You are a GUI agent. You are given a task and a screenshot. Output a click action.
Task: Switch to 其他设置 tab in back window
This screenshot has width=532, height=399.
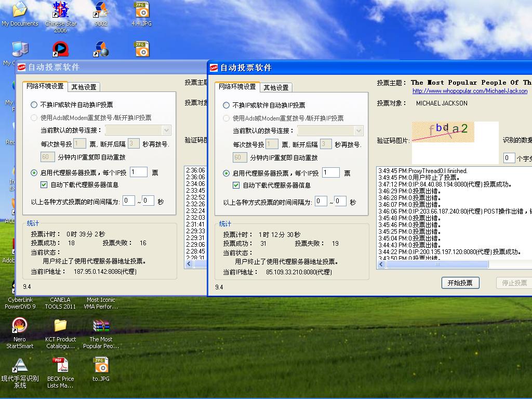[x=84, y=87]
